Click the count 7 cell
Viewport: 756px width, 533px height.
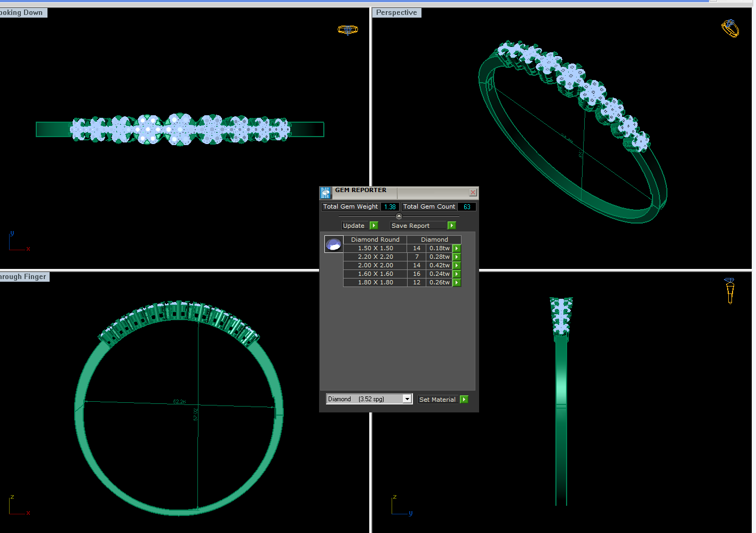pos(417,257)
